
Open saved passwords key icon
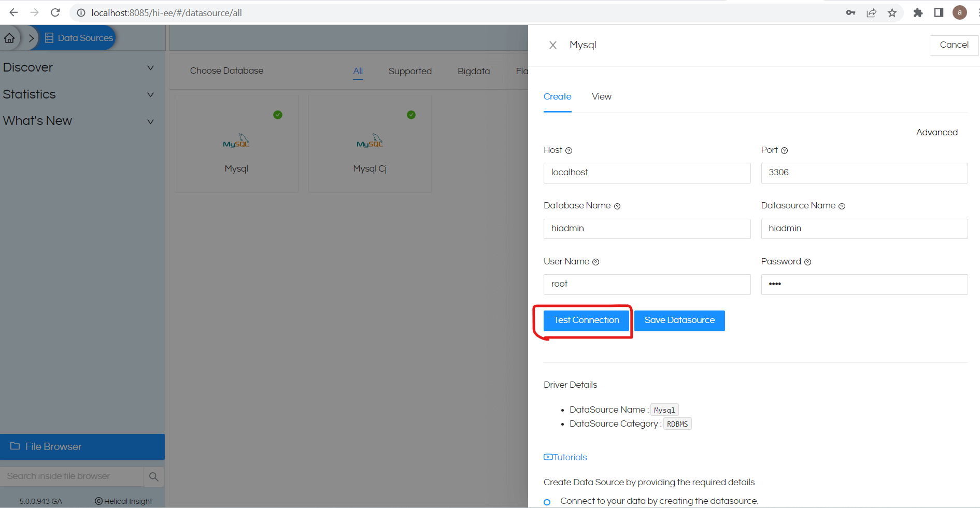(850, 13)
